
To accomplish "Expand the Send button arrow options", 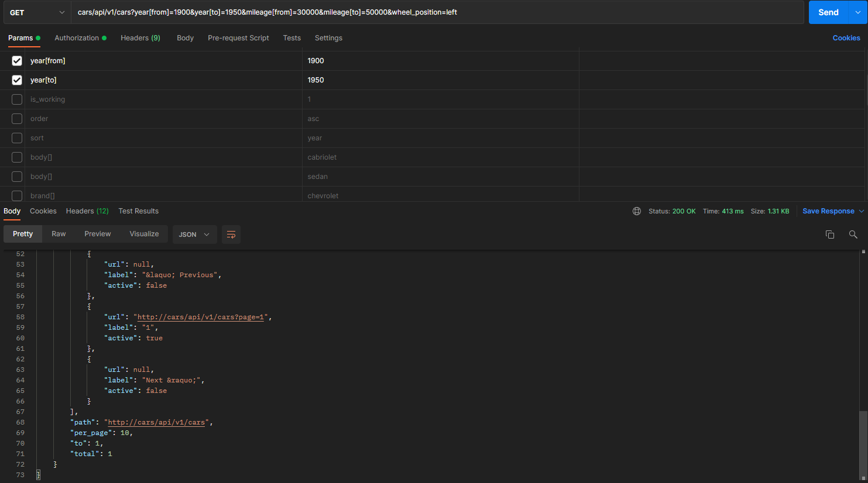I will click(858, 12).
